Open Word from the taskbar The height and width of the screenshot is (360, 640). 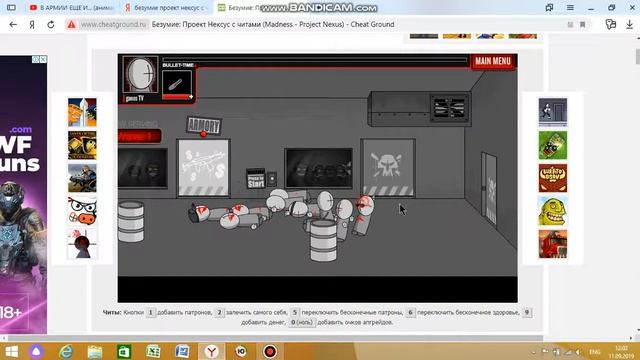click(x=182, y=351)
